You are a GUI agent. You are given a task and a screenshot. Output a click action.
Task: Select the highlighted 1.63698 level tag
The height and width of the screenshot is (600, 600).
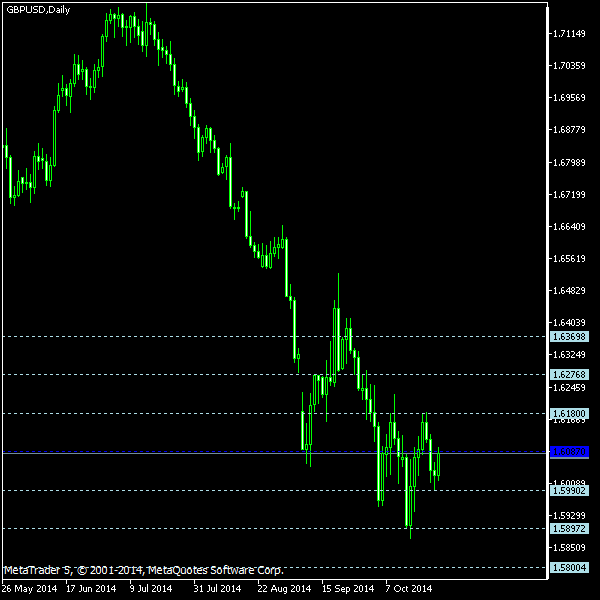[569, 337]
